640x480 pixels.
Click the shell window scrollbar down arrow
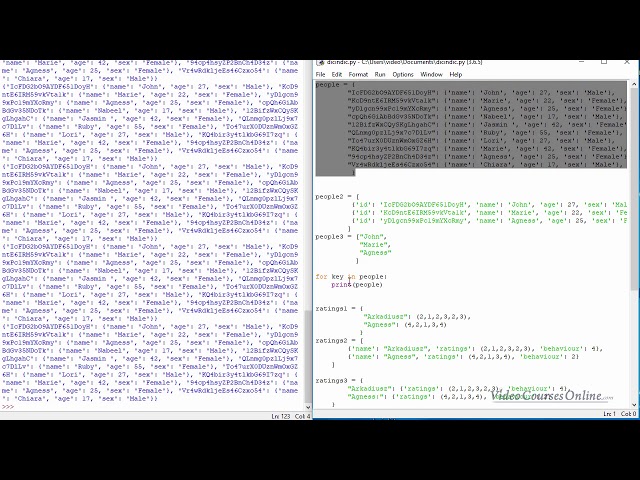(308, 407)
